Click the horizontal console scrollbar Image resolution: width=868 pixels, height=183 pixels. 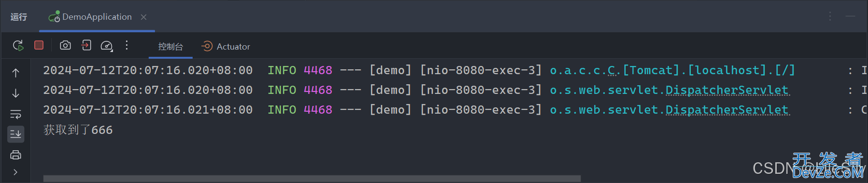312,179
